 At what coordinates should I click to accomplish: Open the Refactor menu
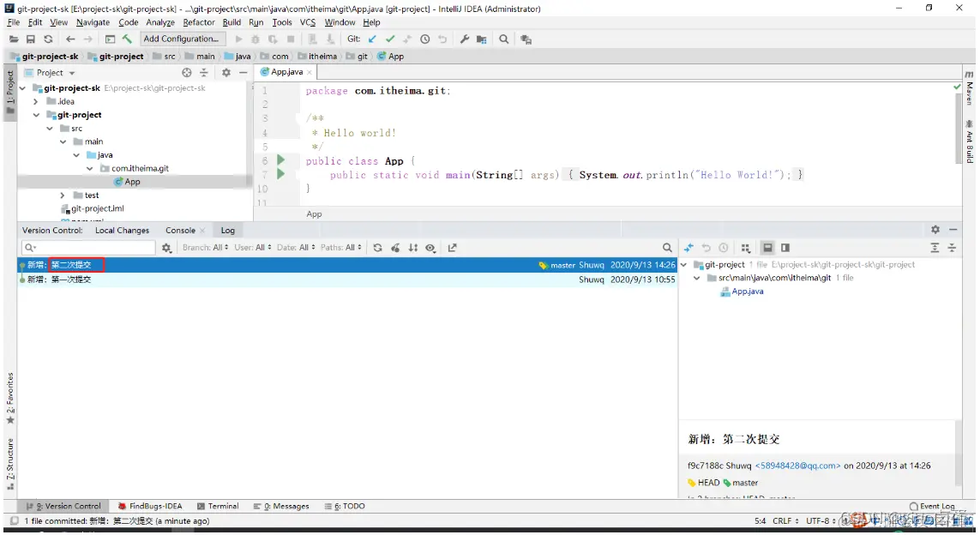coord(199,22)
